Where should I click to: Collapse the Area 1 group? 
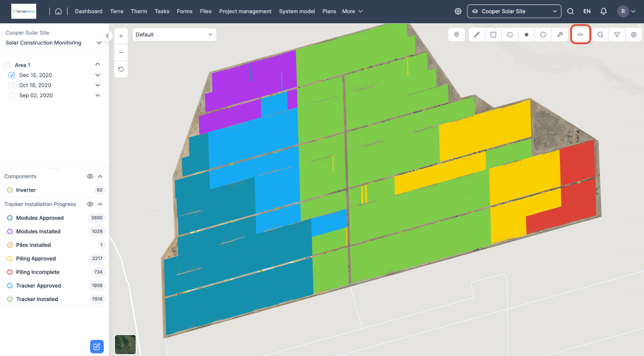pyautogui.click(x=97, y=65)
